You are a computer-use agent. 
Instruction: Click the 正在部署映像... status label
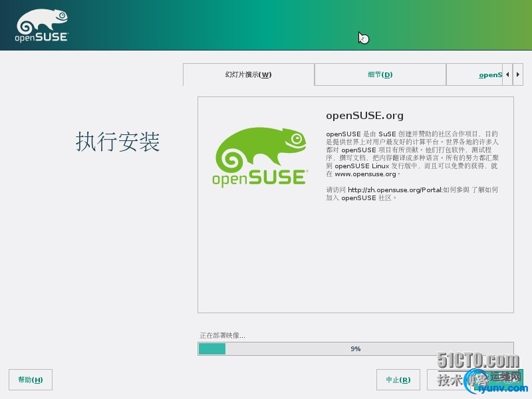click(x=222, y=336)
